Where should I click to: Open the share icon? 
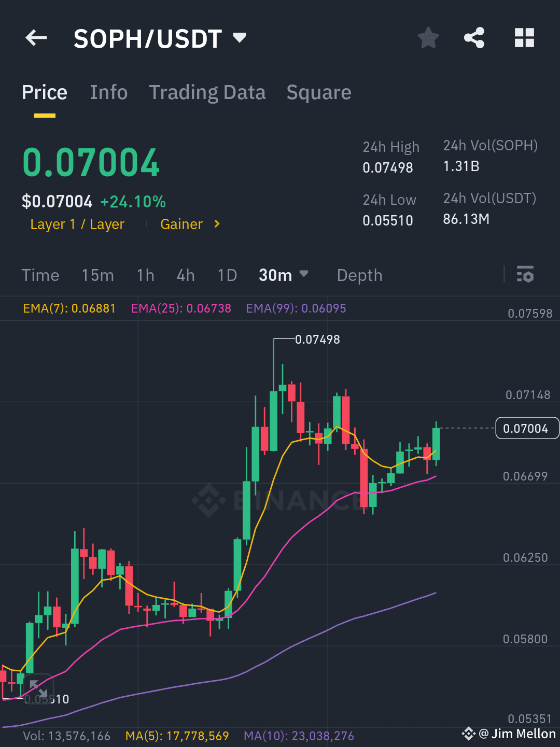coord(474,37)
